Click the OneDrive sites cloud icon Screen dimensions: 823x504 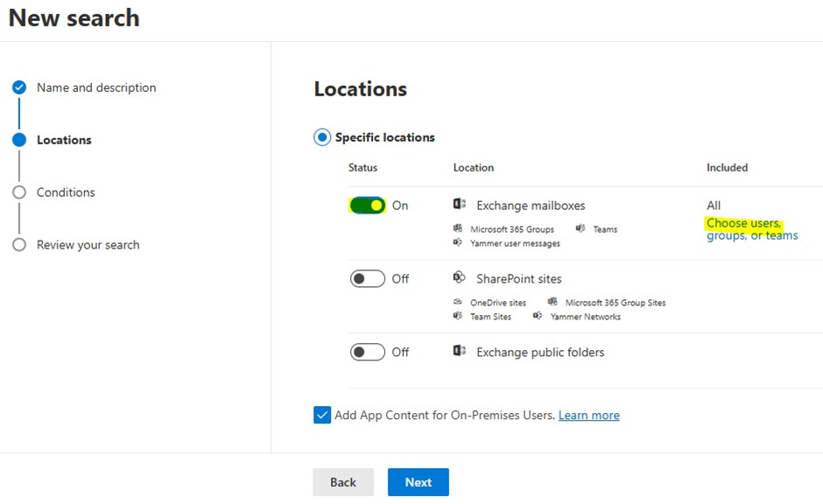(457, 303)
